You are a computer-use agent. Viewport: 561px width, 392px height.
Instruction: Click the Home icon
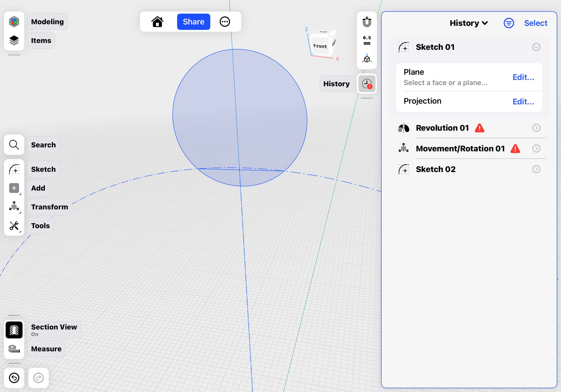point(157,22)
